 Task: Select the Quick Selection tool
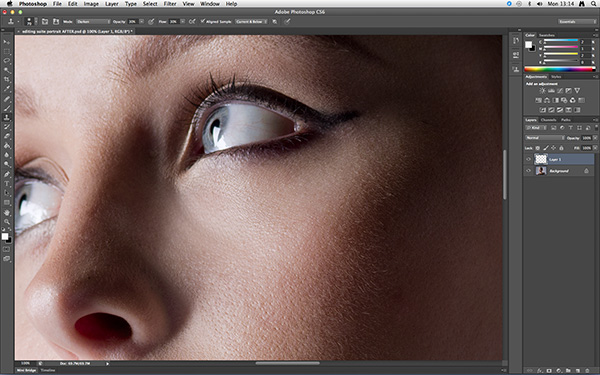tap(7, 70)
